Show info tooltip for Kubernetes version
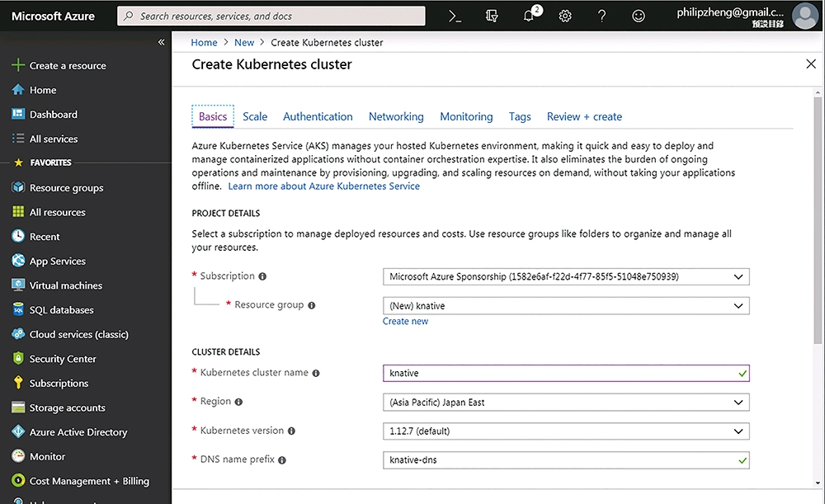The width and height of the screenshot is (825, 504). tap(291, 431)
